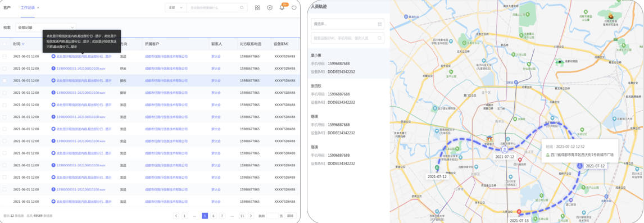Viewport: 644px width, 223px height.
Task: Go to next page with right chevron
Action: point(252,216)
